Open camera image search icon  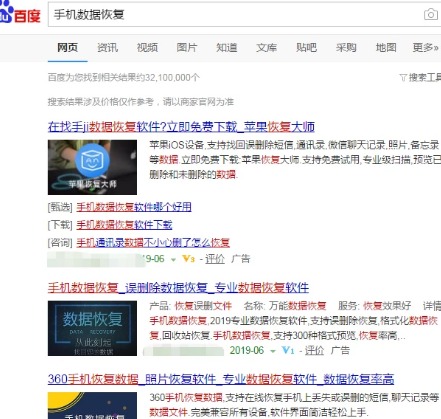[x=431, y=14]
